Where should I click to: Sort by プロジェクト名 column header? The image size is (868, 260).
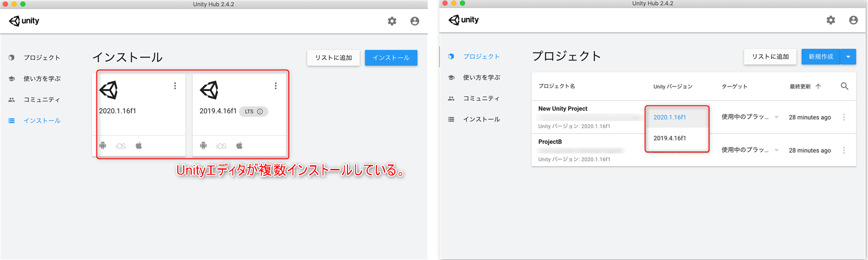557,86
